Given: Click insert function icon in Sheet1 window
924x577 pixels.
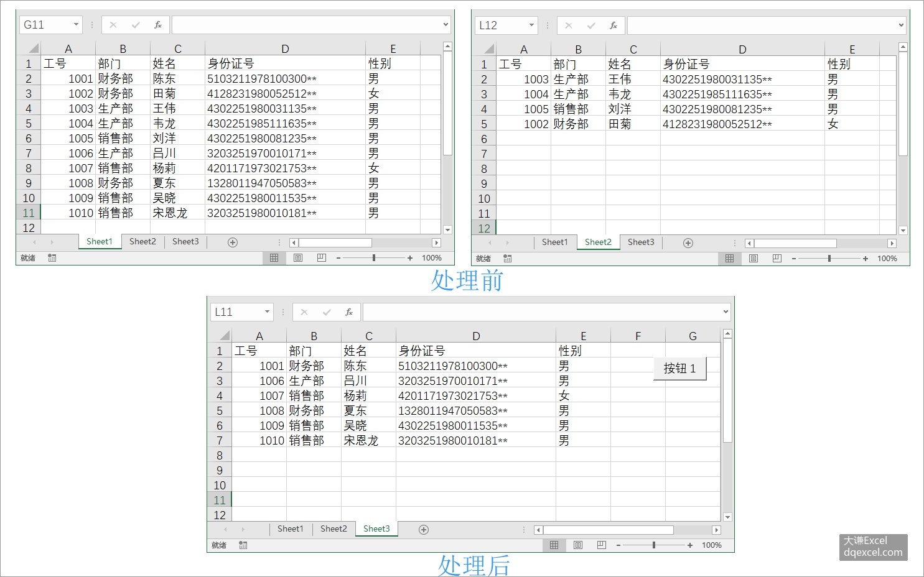Looking at the screenshot, I should coord(158,25).
